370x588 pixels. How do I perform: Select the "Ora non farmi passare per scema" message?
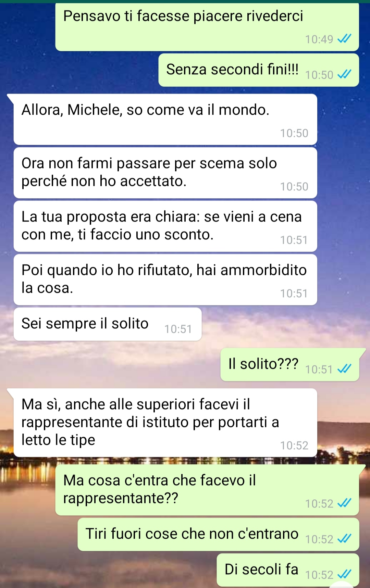point(165,173)
